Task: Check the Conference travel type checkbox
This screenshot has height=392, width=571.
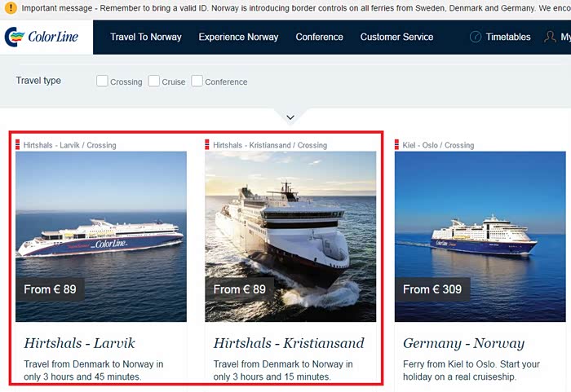Action: 197,81
